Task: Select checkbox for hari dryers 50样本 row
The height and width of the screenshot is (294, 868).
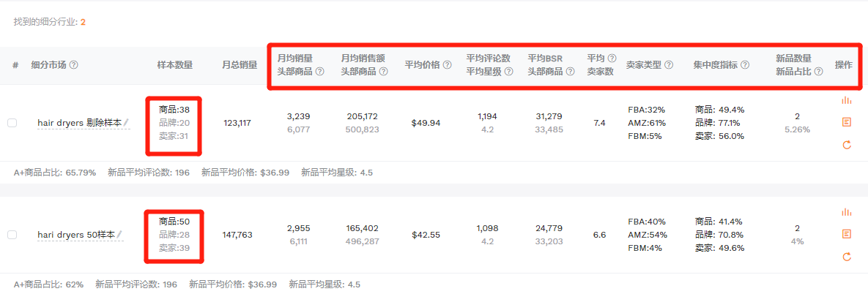Action: click(12, 235)
